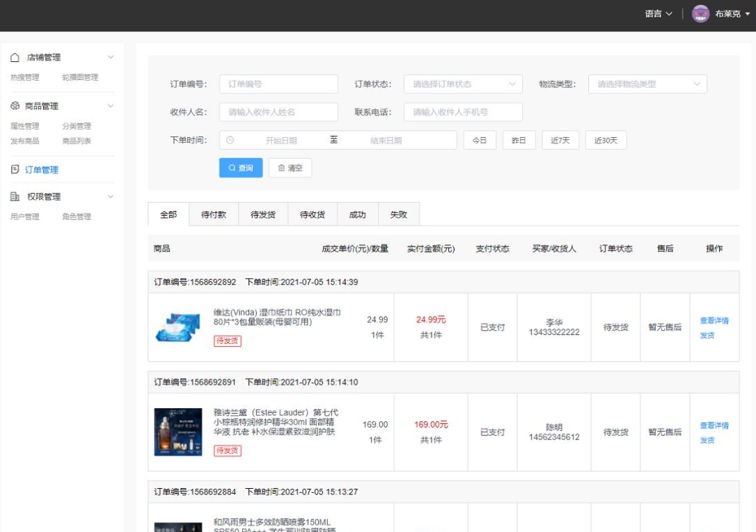Click the clock icon in start date field

click(230, 140)
